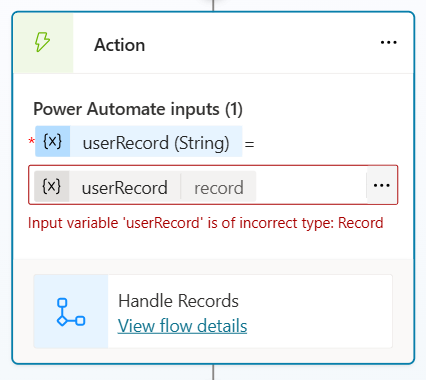
Task: Click the incorrect type error message
Action: click(x=206, y=223)
